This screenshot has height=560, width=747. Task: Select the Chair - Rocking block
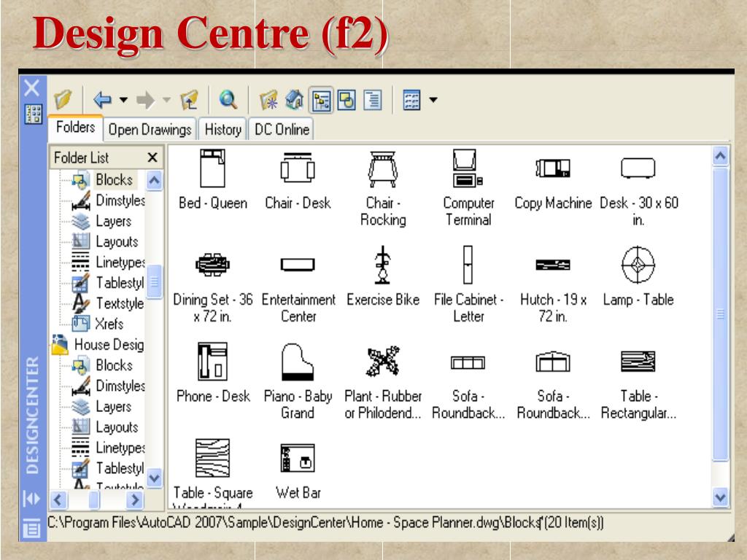382,188
